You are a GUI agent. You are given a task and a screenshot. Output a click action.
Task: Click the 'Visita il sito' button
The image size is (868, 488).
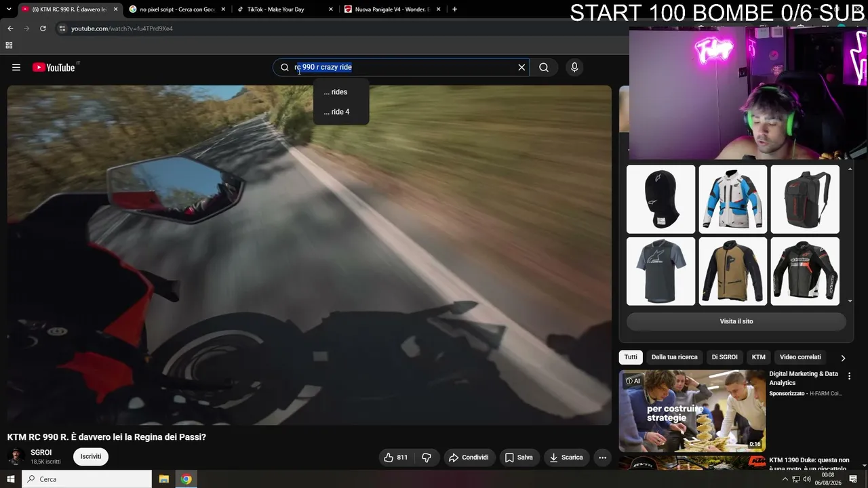(x=736, y=321)
